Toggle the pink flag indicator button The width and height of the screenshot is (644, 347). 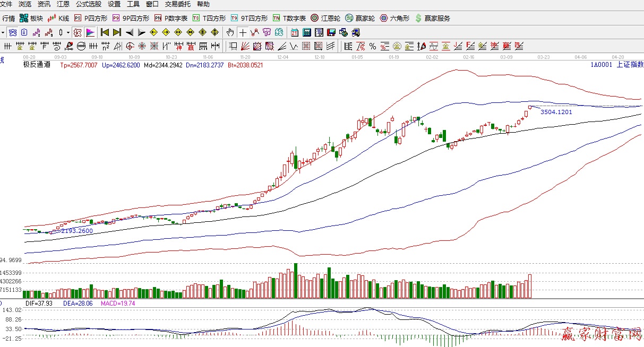pyautogui.click(x=90, y=32)
